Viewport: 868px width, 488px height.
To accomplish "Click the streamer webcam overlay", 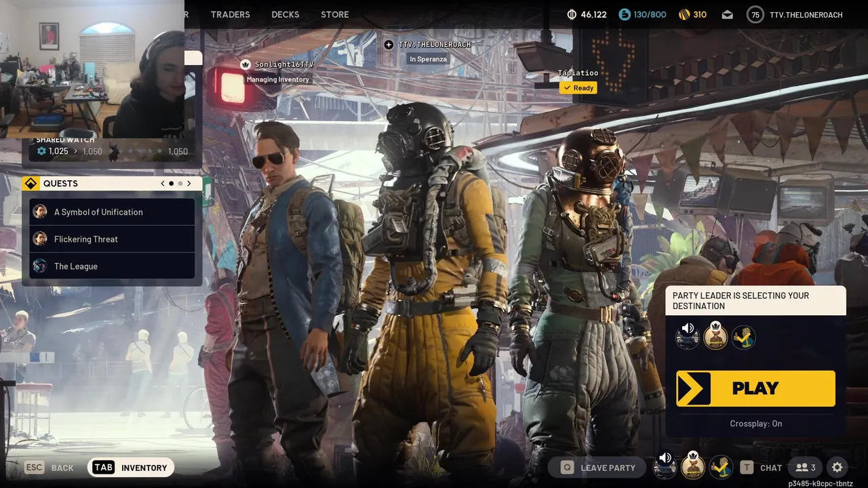I will click(92, 69).
